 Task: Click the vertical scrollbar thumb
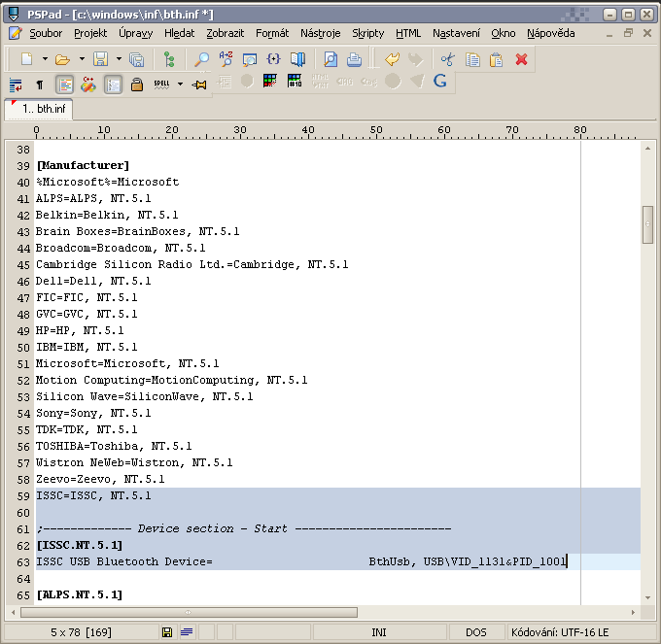[x=647, y=224]
